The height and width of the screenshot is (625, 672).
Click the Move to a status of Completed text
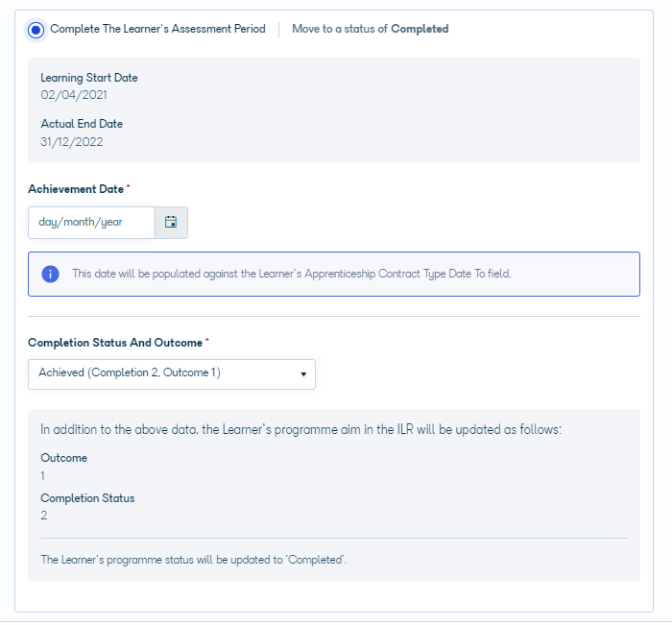click(x=371, y=29)
